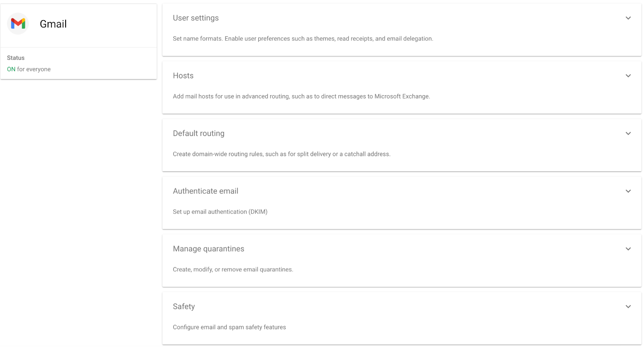Expand the User settings chevron
The height and width of the screenshot is (347, 644).
click(628, 18)
